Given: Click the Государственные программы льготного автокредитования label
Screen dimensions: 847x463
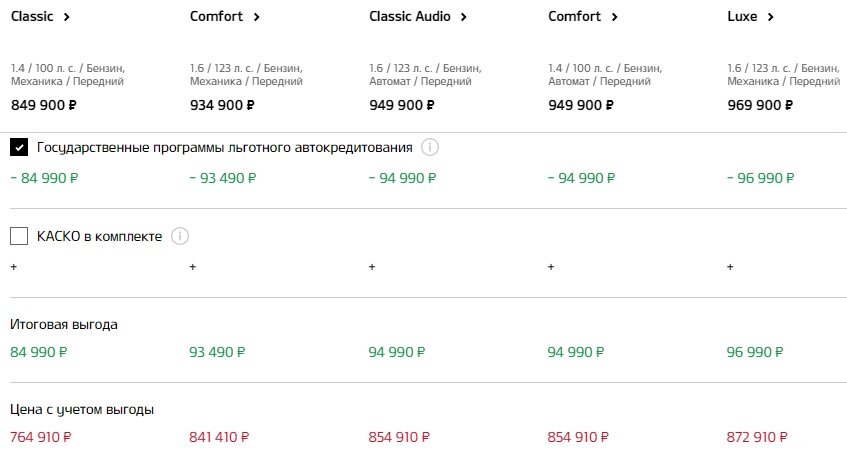Looking at the screenshot, I should tap(225, 147).
